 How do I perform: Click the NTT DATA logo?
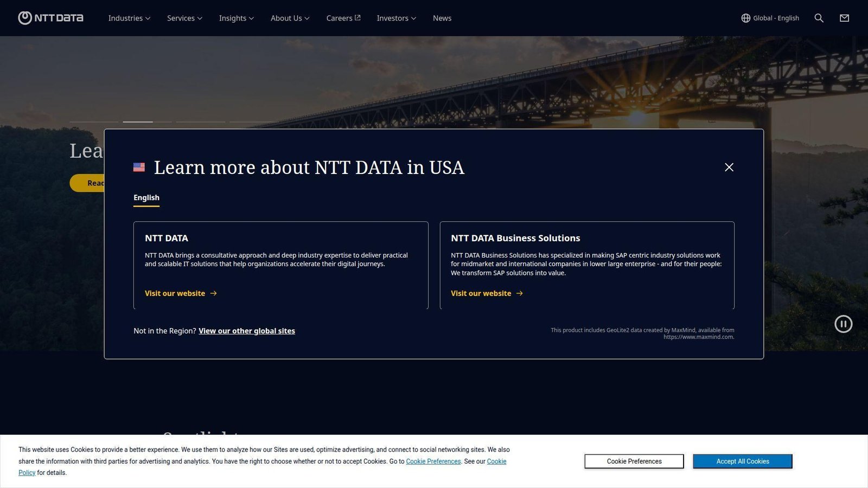click(50, 18)
